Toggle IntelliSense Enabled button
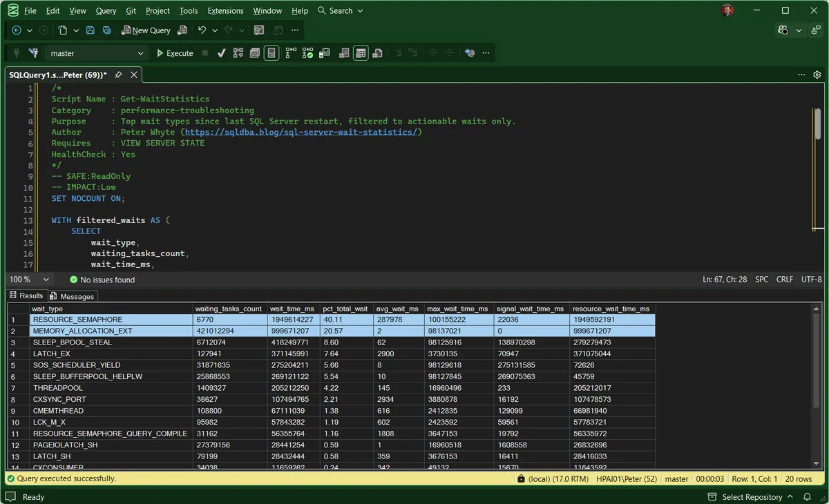This screenshot has width=829, height=504. (272, 53)
